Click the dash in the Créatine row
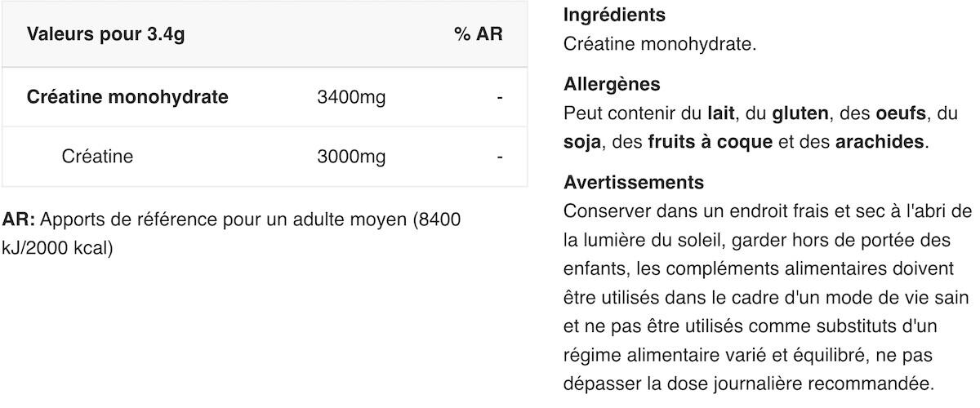The image size is (980, 408). pyautogui.click(x=499, y=157)
